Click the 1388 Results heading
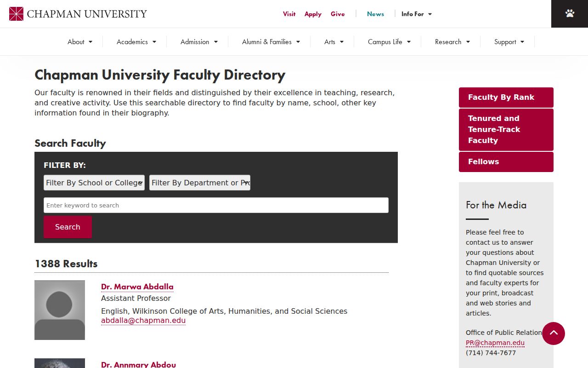Image resolution: width=588 pixels, height=368 pixels. [66, 264]
